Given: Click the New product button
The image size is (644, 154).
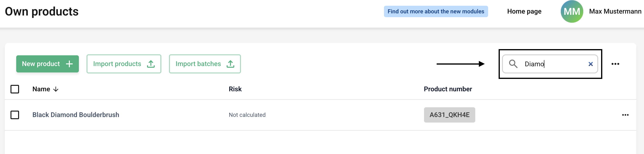Looking at the screenshot, I should (x=47, y=64).
